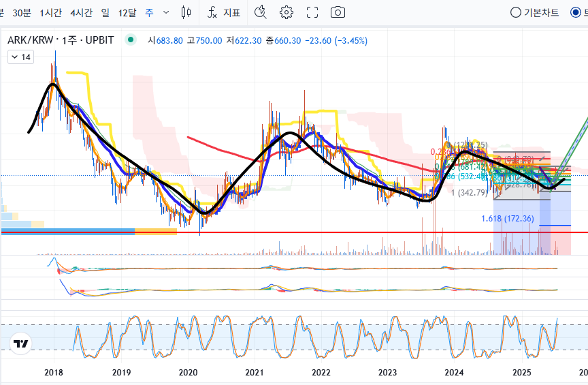Expand the collapsed 14 indicators legend

tap(21, 57)
